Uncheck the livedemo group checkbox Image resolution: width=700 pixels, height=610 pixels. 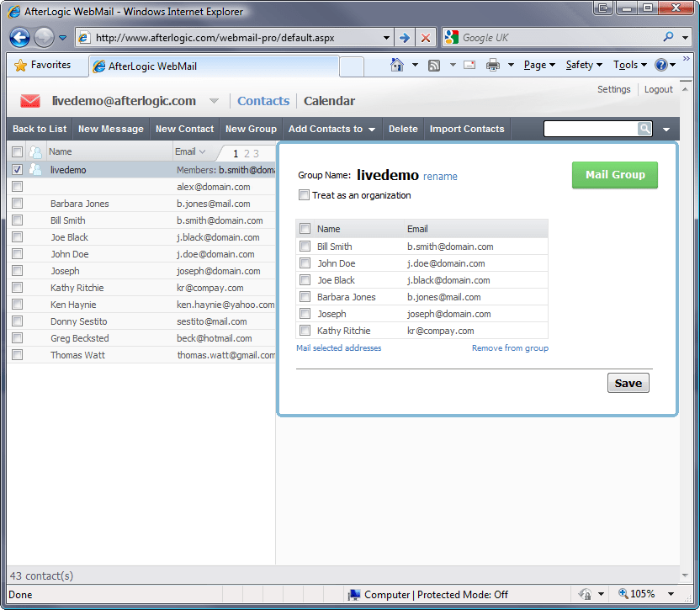(x=17, y=170)
